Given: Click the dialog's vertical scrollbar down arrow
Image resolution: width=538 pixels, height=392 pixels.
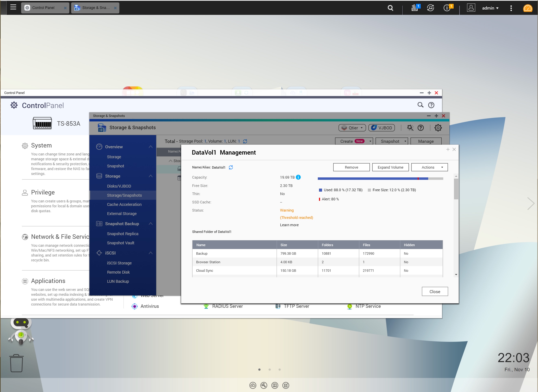Looking at the screenshot, I should 456,275.
